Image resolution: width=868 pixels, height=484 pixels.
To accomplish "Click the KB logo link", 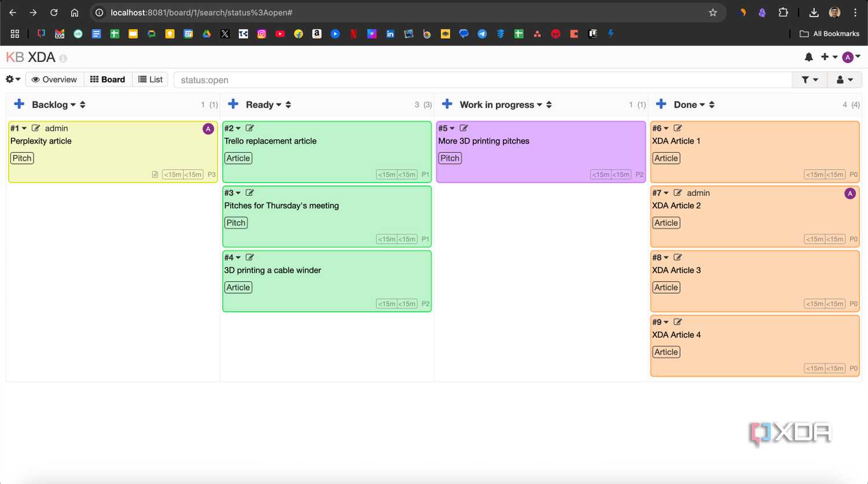I will pos(15,57).
